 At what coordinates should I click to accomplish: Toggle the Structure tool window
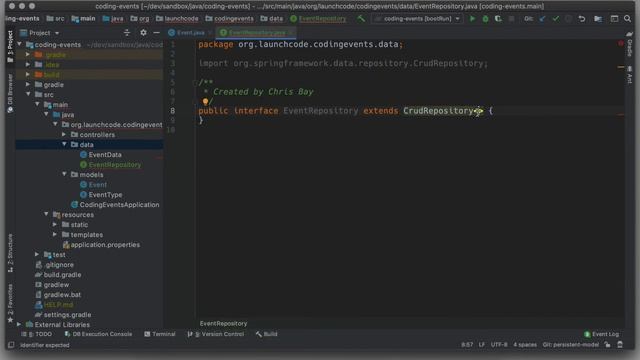point(10,253)
